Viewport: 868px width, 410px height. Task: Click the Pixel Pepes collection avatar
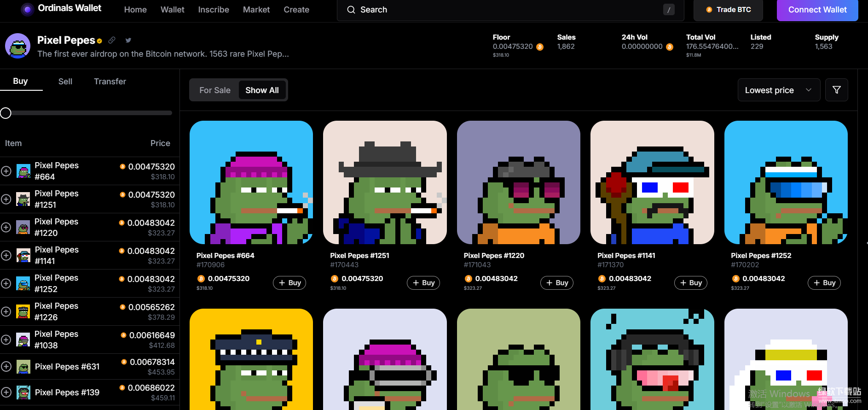pyautogui.click(x=18, y=46)
